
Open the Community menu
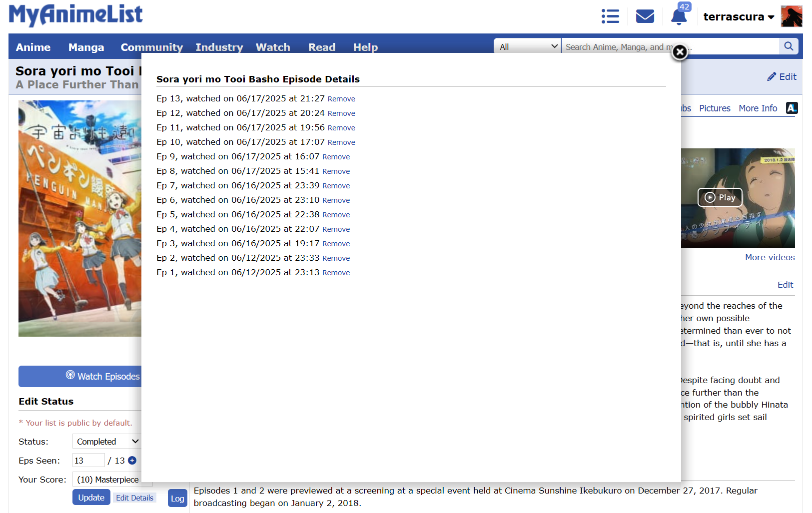152,47
